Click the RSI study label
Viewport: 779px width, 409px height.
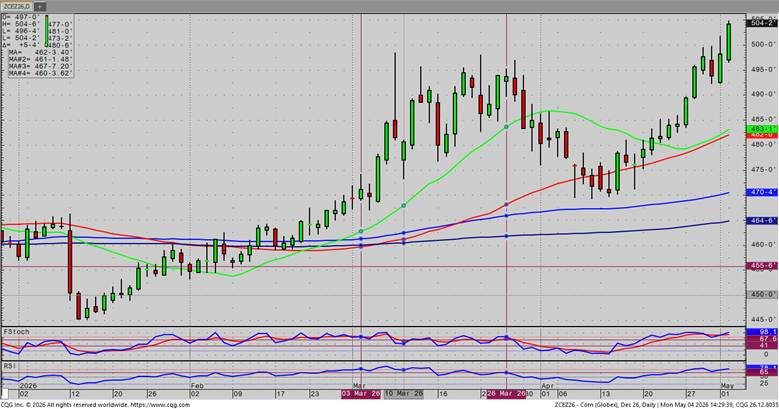pyautogui.click(x=9, y=365)
